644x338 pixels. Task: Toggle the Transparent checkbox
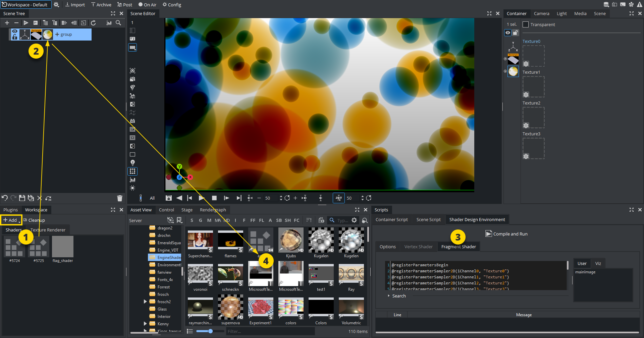[526, 24]
